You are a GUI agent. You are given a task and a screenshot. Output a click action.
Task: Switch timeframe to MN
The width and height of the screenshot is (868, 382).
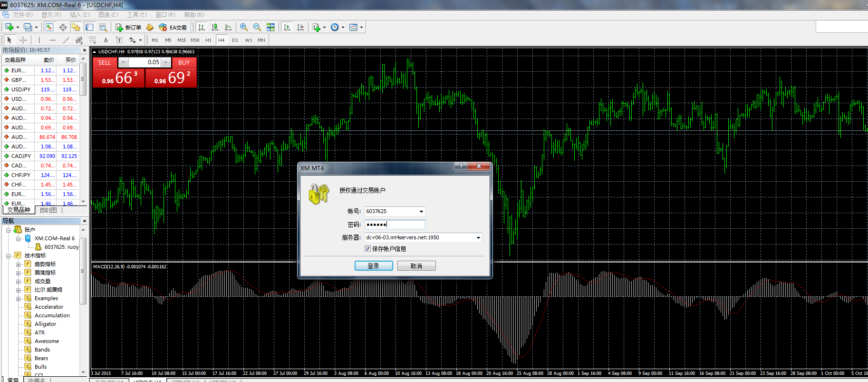pyautogui.click(x=261, y=40)
